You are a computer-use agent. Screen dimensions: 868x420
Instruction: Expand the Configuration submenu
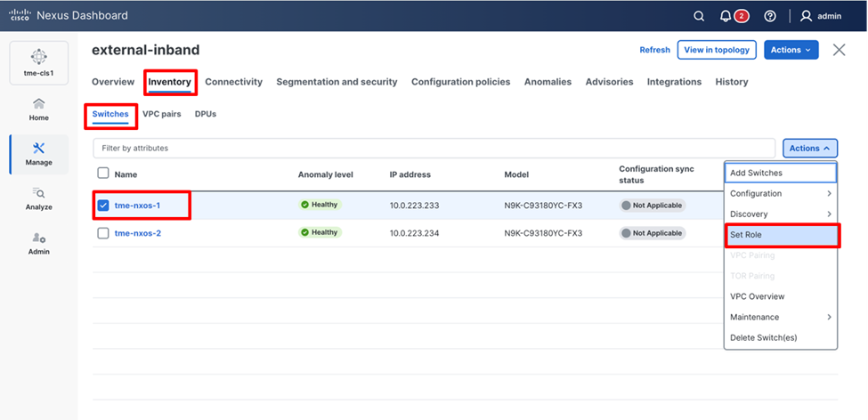tap(780, 194)
